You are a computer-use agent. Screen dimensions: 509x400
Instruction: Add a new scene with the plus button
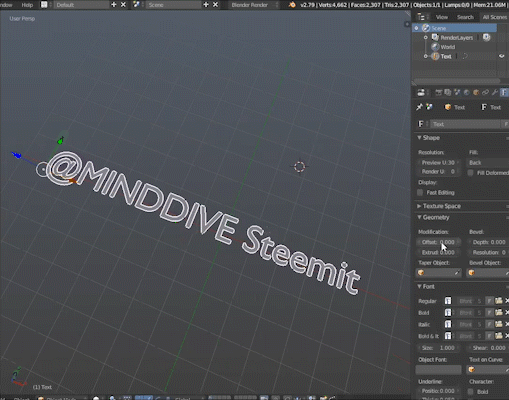[x=206, y=5]
